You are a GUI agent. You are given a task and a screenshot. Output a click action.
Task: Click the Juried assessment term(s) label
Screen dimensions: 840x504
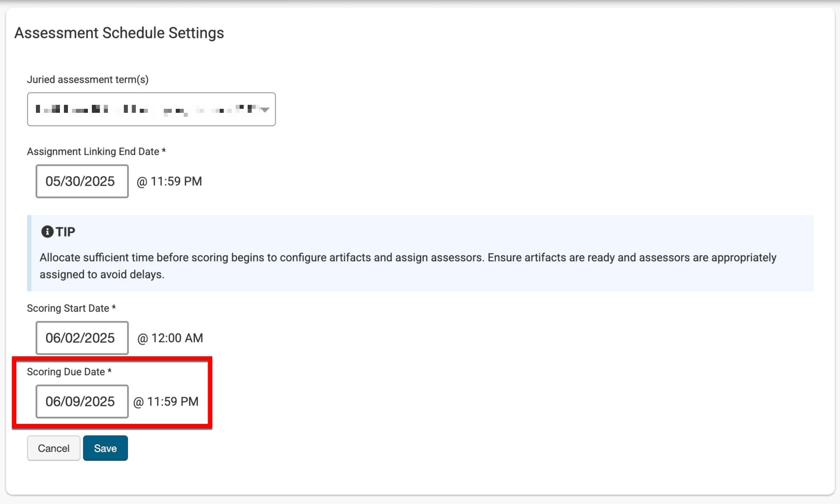88,80
